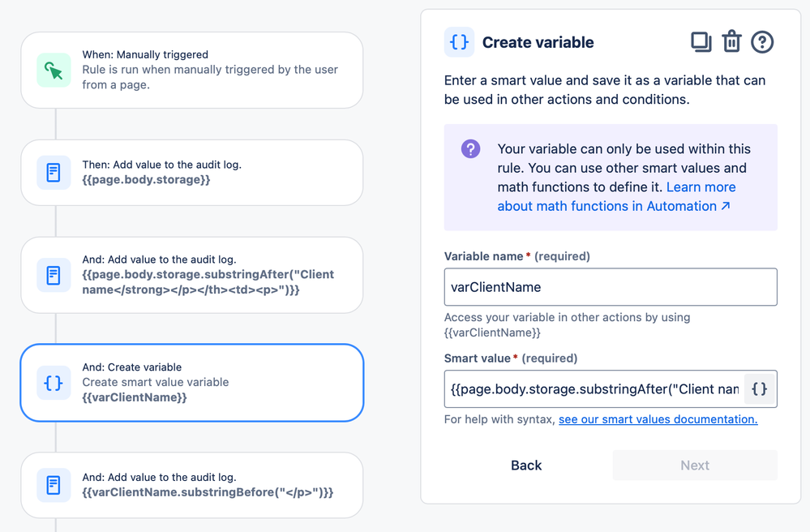
Task: Click the {} icon in the Create variable panel header
Action: tap(458, 41)
